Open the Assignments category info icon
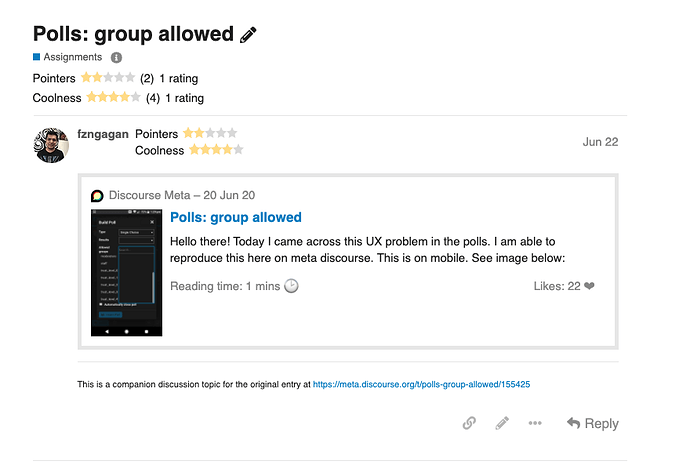 point(116,58)
